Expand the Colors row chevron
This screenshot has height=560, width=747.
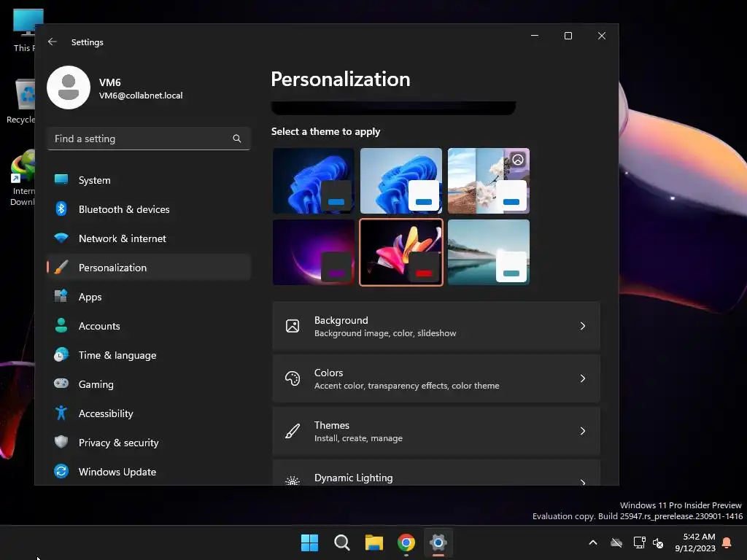click(x=583, y=378)
